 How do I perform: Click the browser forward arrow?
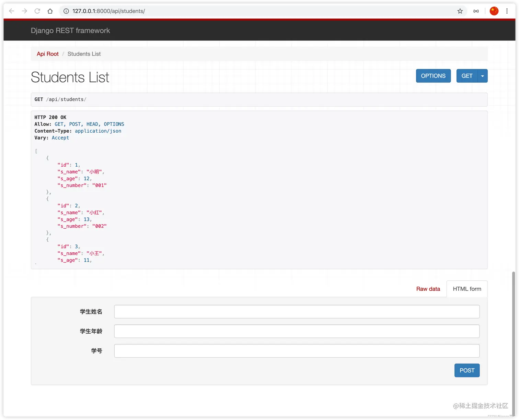point(24,11)
